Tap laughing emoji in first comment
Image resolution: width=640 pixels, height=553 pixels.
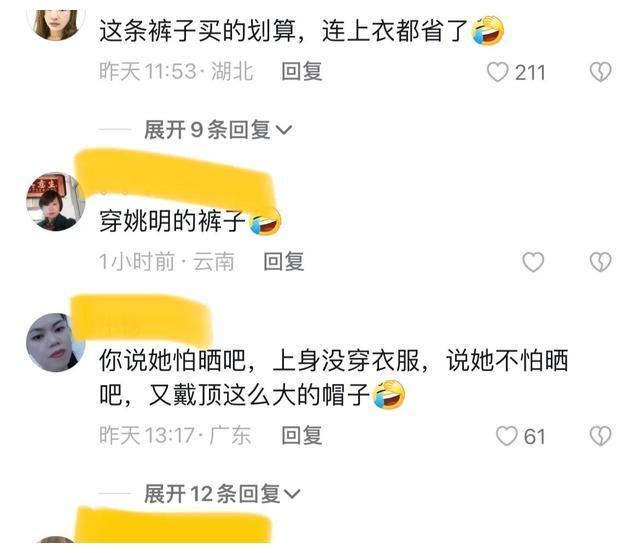tap(488, 30)
